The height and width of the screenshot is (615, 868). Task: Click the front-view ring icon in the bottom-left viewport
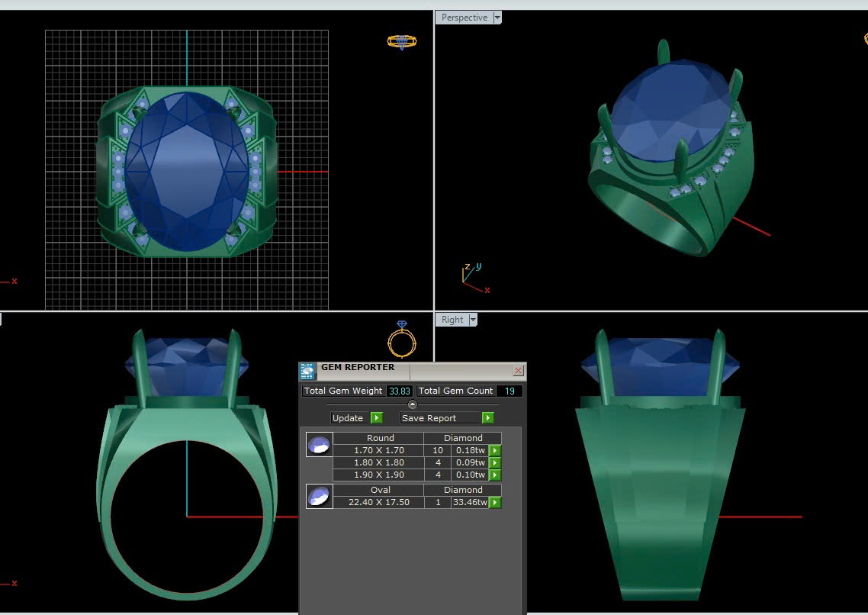pos(402,339)
